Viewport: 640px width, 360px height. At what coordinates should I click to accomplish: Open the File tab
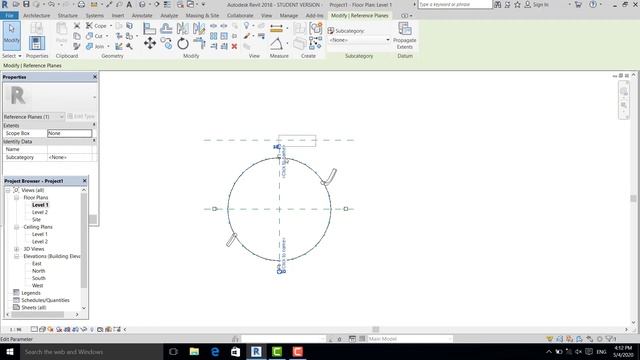[x=9, y=16]
